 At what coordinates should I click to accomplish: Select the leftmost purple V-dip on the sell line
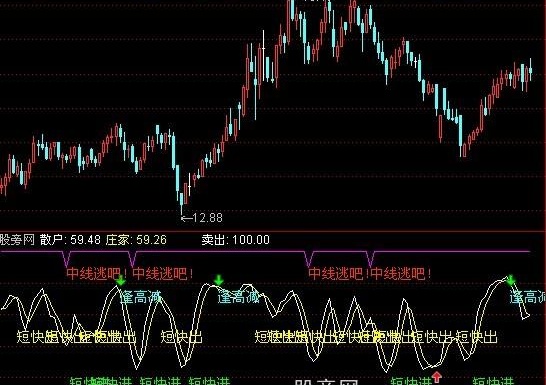coord(67,259)
